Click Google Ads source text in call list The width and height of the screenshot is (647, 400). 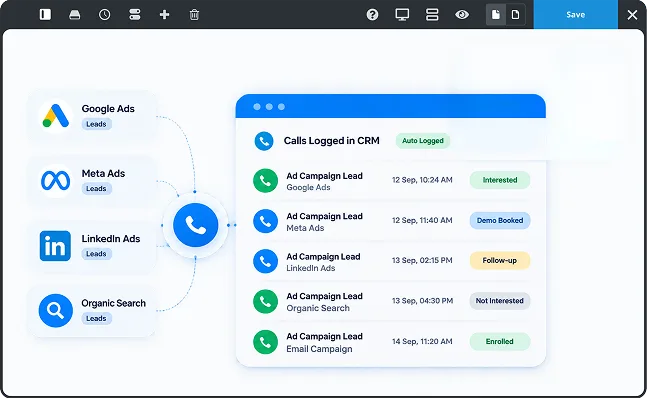tap(308, 187)
